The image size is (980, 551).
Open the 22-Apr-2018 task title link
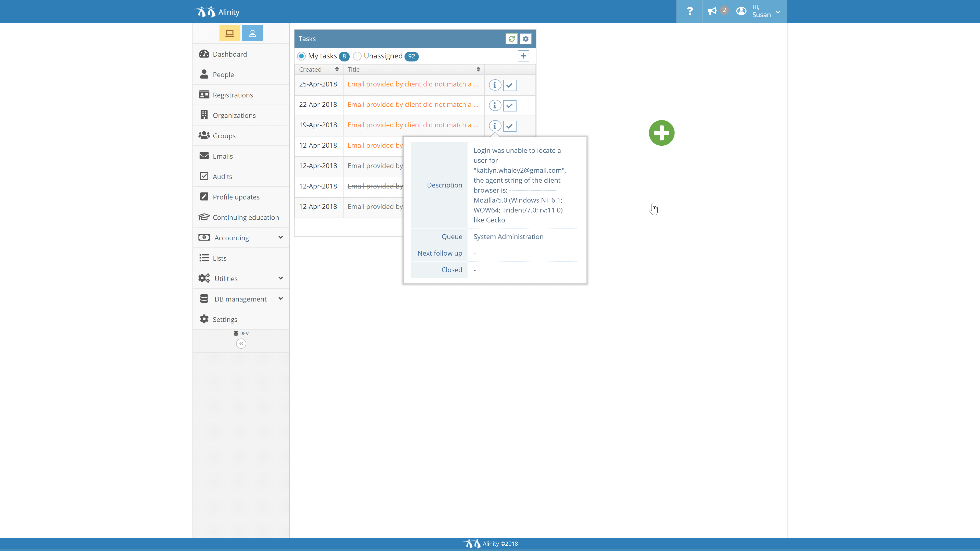[413, 105]
